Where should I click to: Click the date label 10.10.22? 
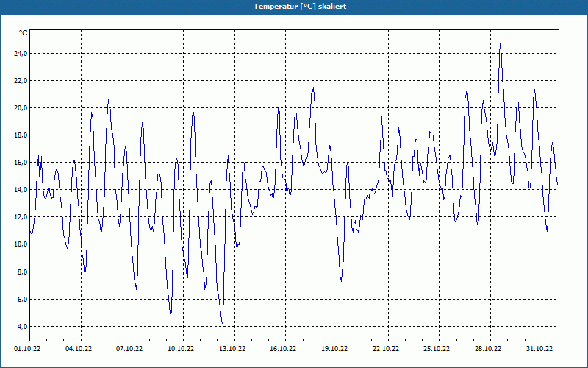point(181,348)
